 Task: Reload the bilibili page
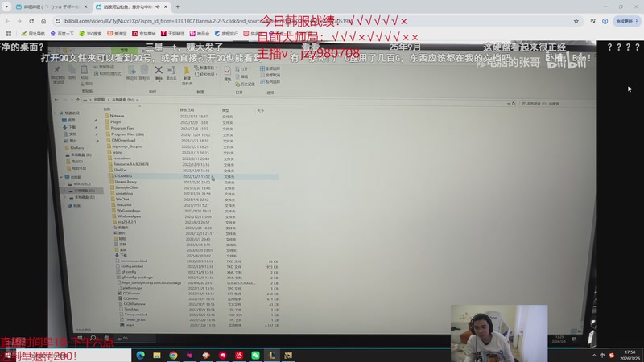point(31,21)
